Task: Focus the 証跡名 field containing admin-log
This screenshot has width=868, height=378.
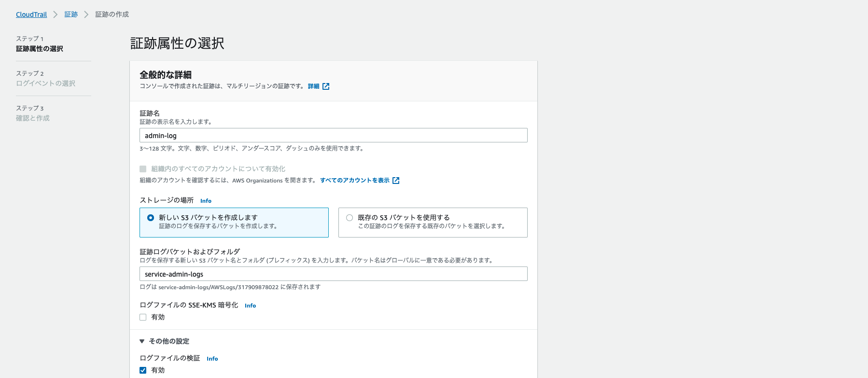Action: point(334,135)
